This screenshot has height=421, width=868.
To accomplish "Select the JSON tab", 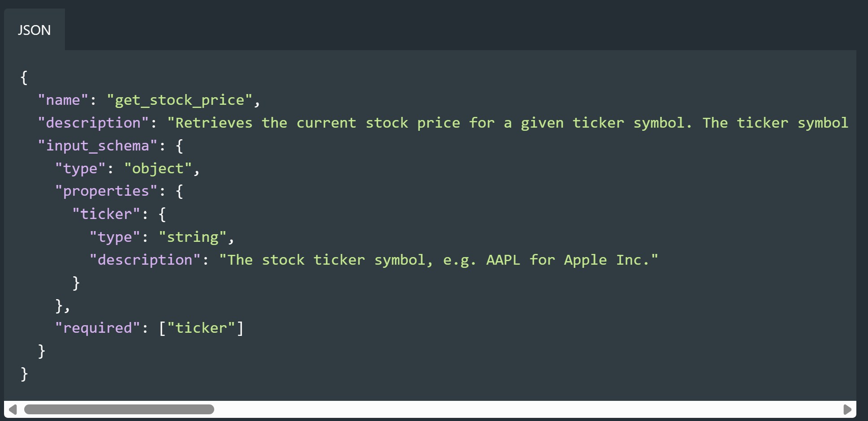I will (x=34, y=30).
